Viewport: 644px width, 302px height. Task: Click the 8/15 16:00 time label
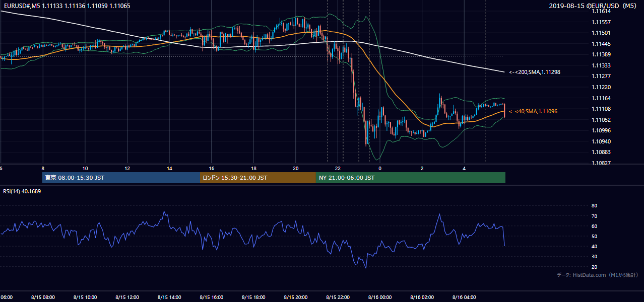click(212, 297)
